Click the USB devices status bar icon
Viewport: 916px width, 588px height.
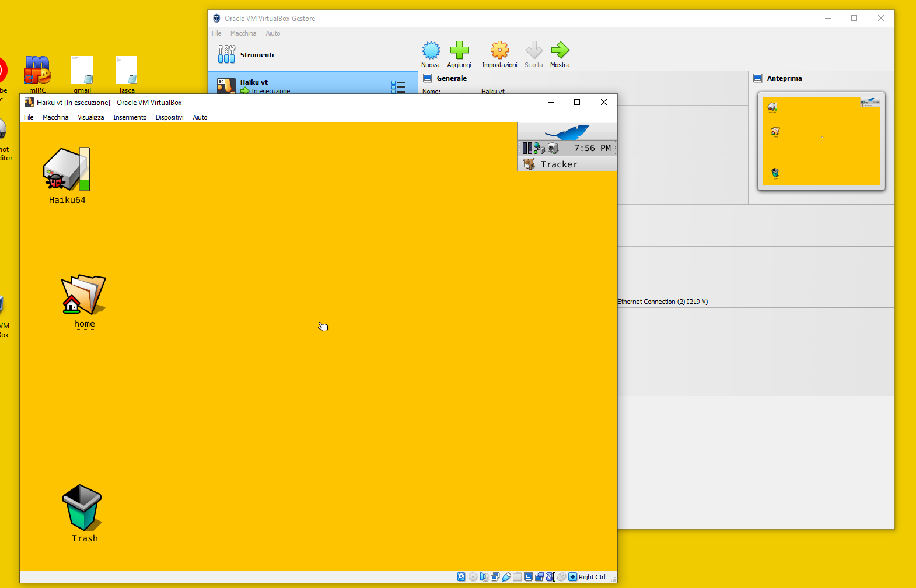click(x=506, y=577)
